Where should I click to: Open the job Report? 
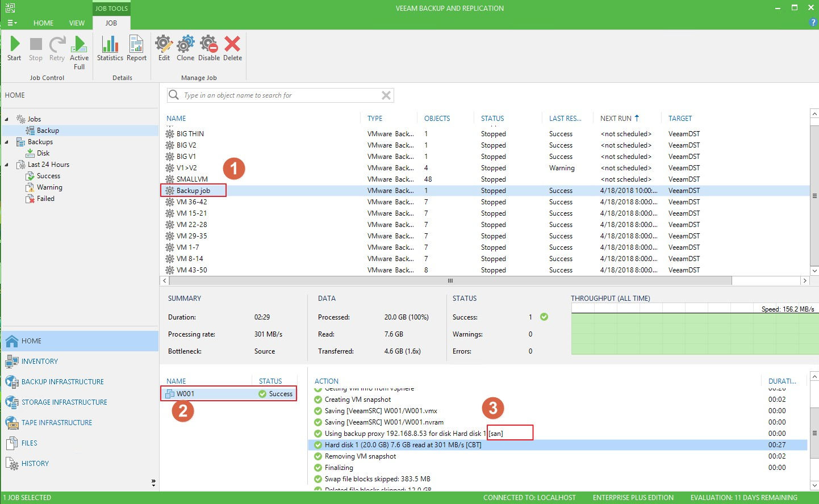pos(136,45)
